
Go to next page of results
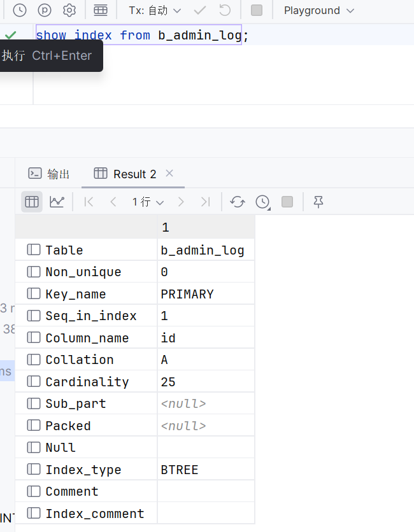point(181,202)
